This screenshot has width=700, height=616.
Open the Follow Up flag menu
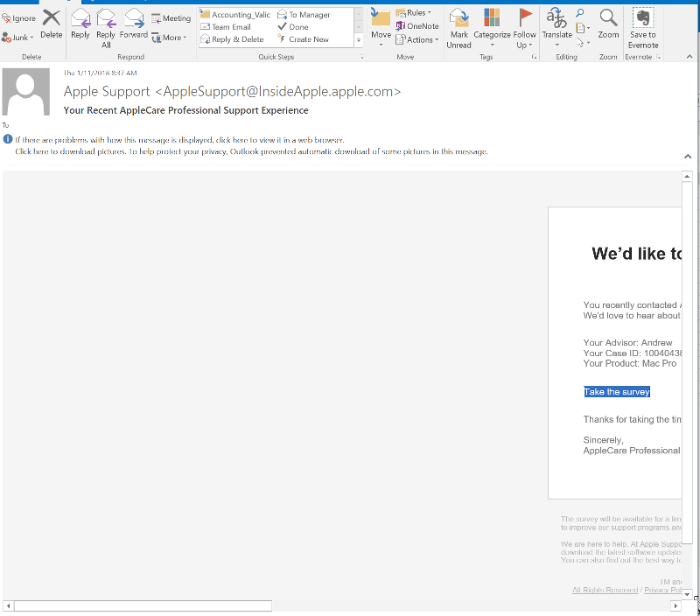(524, 28)
